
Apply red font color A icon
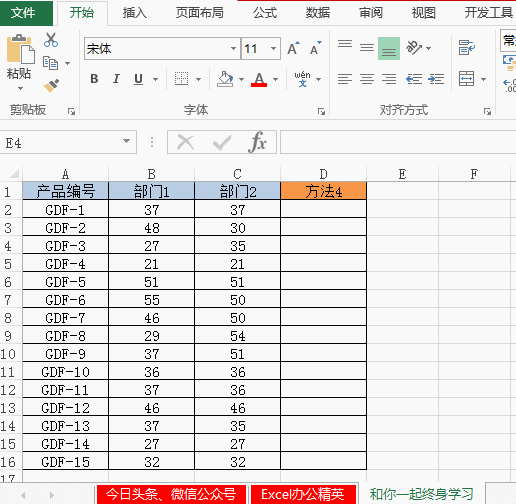click(259, 79)
